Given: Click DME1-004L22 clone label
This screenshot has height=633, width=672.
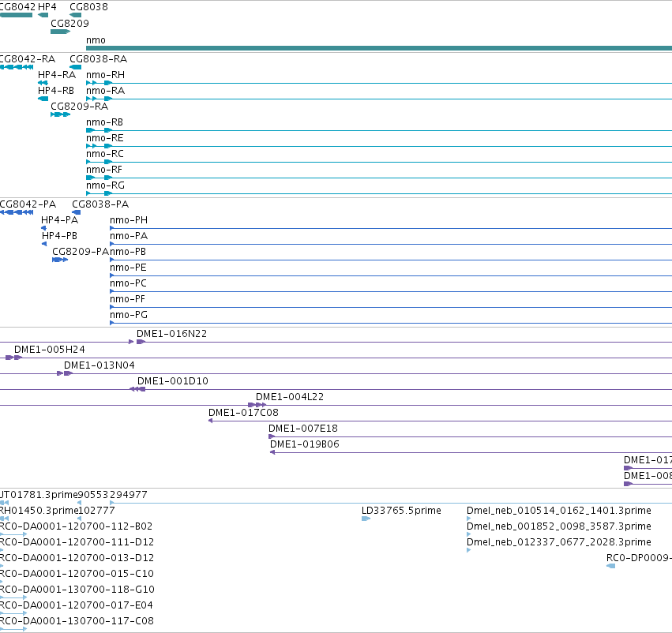Looking at the screenshot, I should point(290,397).
